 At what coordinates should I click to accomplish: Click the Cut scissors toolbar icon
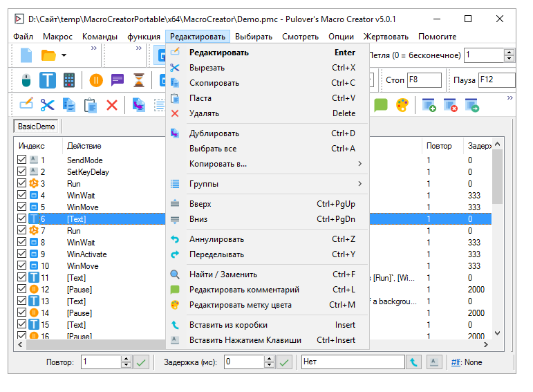(47, 104)
